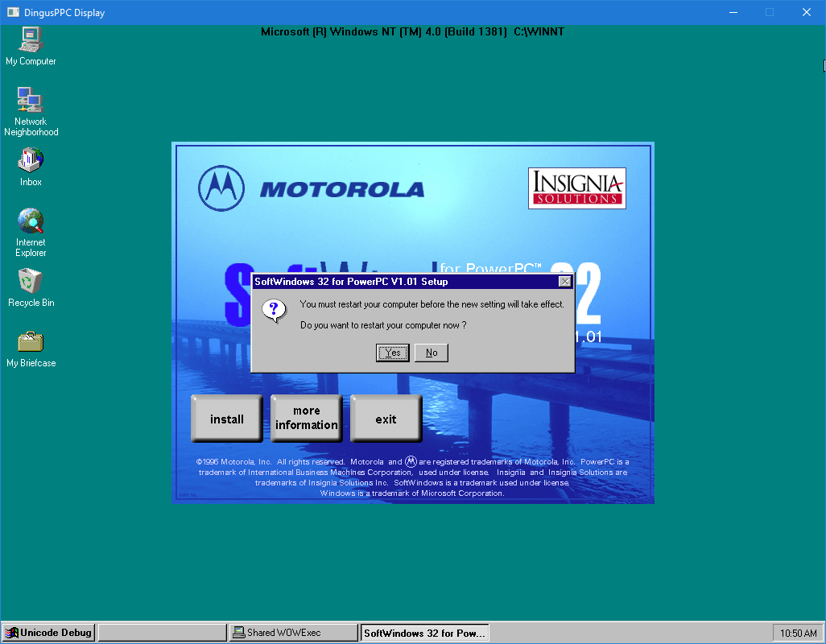Screen dimensions: 826x644
Task: Select the Recycle Bin icon
Action: pyautogui.click(x=31, y=288)
